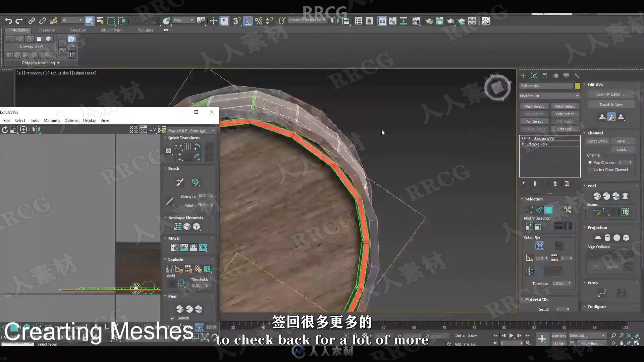The image size is (644, 362).
Task: Open the Create Selection Set dropdown
Action: point(307,20)
